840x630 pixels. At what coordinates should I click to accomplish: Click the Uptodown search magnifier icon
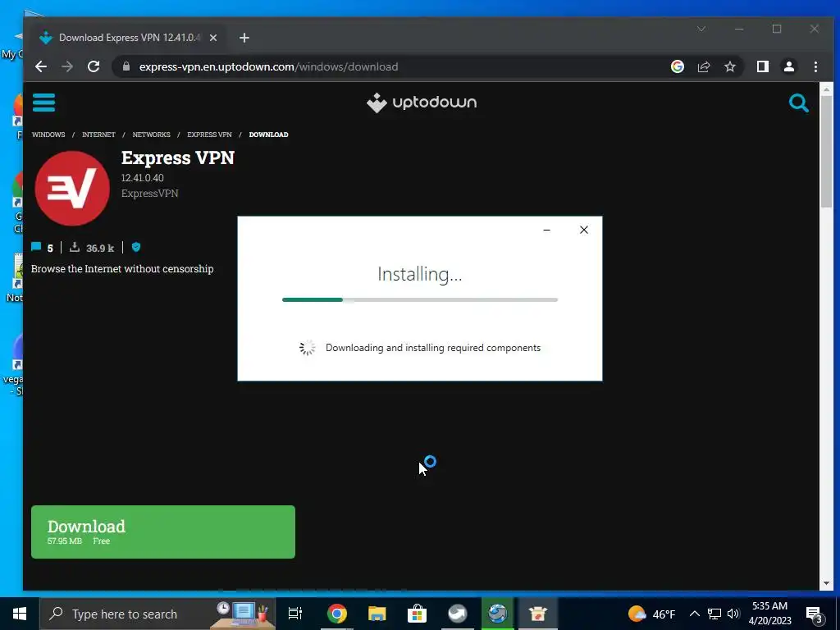click(798, 103)
